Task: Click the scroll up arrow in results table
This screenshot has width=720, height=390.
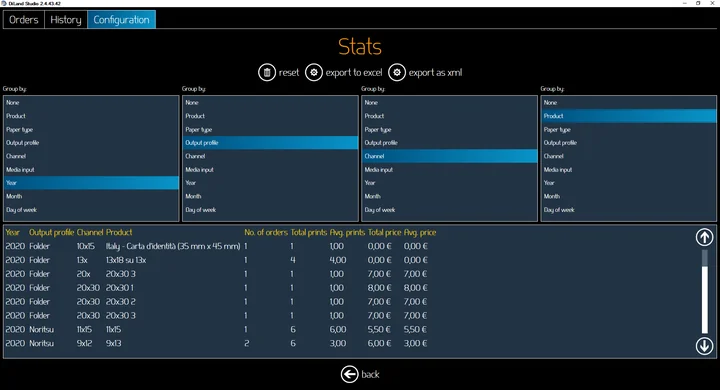Action: pos(704,237)
